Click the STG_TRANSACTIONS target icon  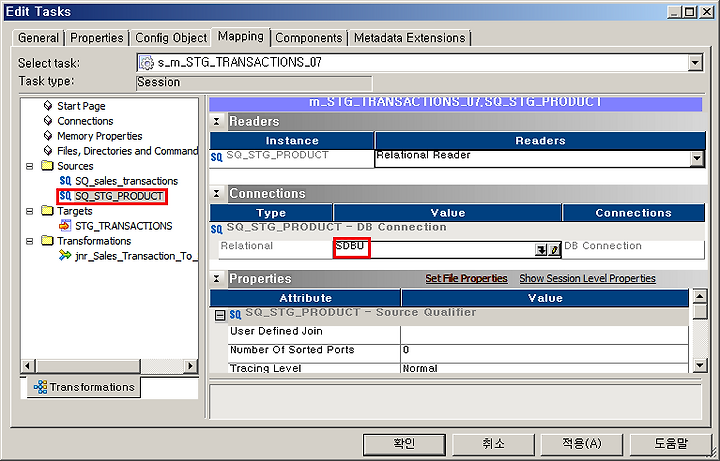click(x=66, y=226)
